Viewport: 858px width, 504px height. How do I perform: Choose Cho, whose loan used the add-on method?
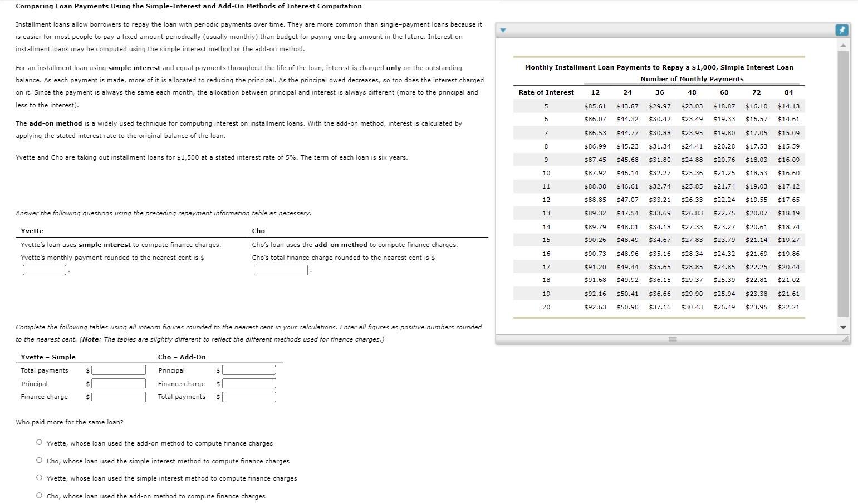(39, 494)
